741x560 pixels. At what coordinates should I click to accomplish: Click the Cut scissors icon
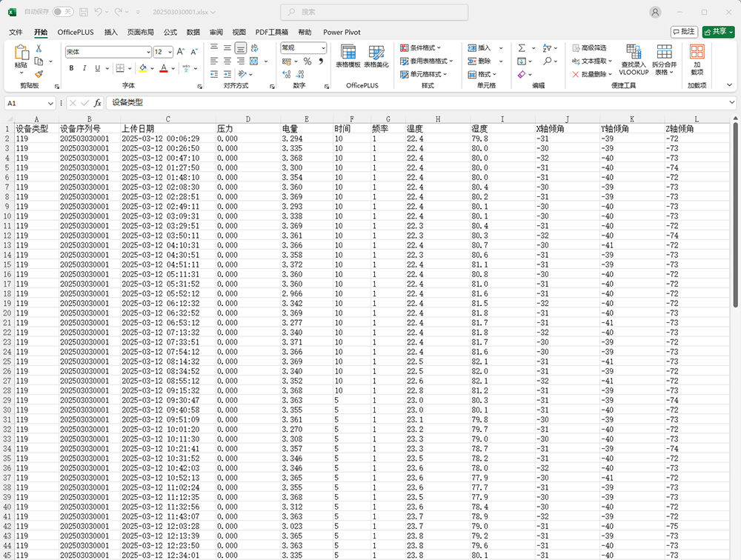point(39,48)
